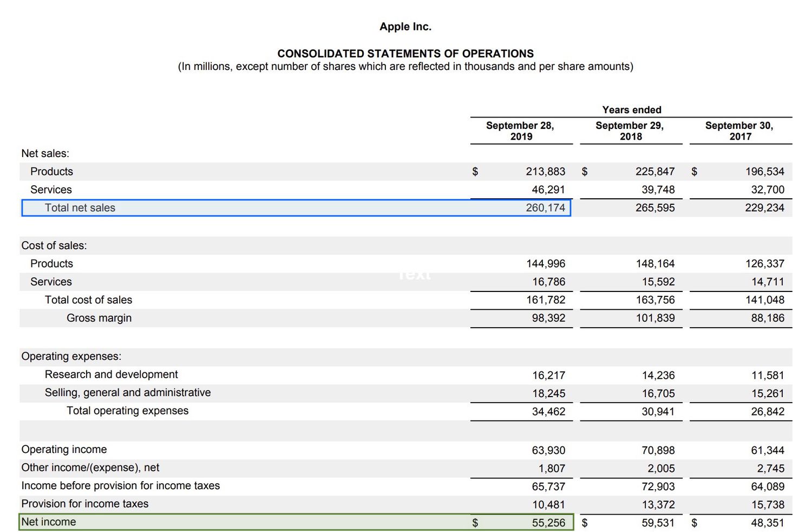Click the September 29, 2018 column header
Image resolution: width=812 pixels, height=532 pixels.
coord(630,131)
